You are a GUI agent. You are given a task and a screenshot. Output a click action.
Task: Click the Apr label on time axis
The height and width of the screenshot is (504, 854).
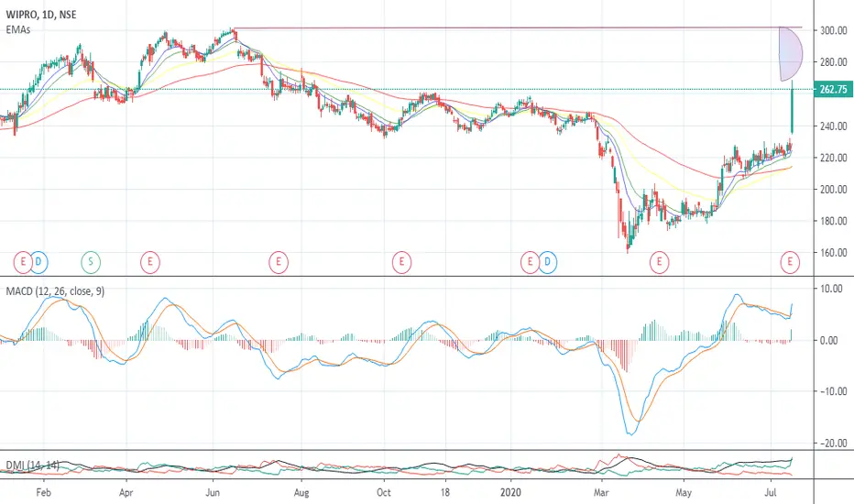(x=126, y=493)
